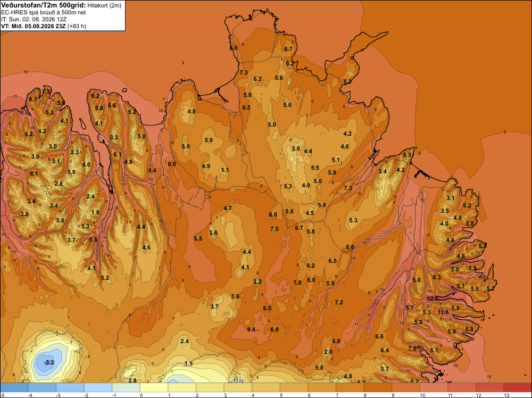Viewport: 532px width, 398px height.
Task: Click the '12.1' temperature value
Action: tap(432, 298)
